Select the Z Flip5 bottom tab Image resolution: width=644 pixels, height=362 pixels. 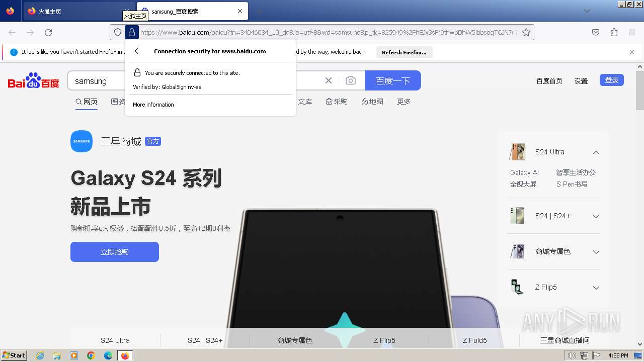pyautogui.click(x=384, y=340)
